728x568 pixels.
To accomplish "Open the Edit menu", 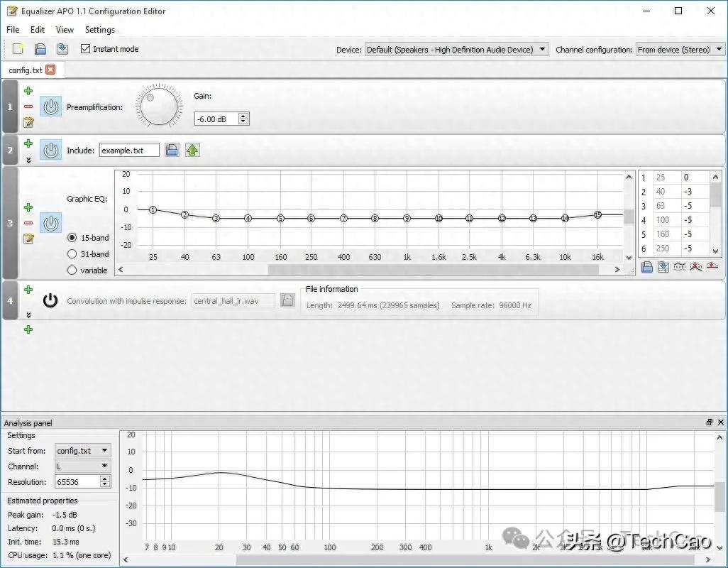I will [x=37, y=30].
